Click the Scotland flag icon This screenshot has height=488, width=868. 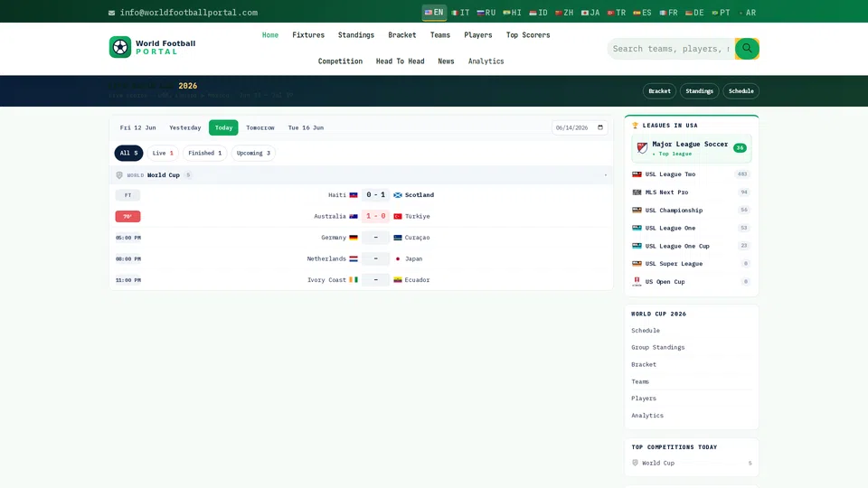398,195
